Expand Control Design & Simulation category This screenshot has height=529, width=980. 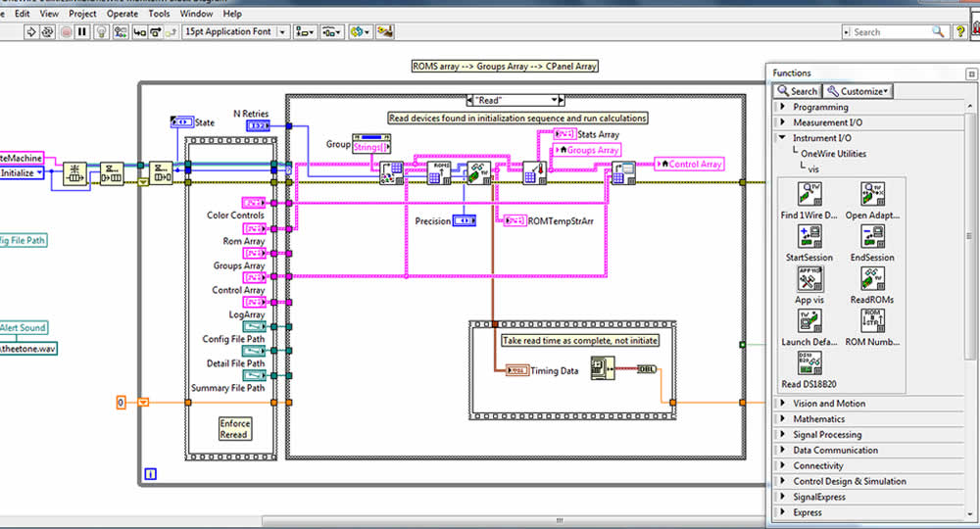pyautogui.click(x=869, y=482)
